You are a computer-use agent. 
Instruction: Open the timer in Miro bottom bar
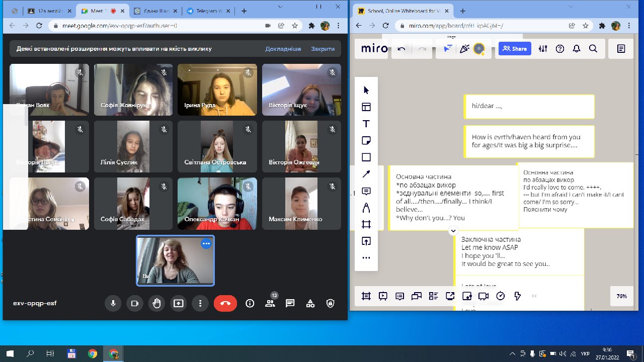(x=501, y=296)
